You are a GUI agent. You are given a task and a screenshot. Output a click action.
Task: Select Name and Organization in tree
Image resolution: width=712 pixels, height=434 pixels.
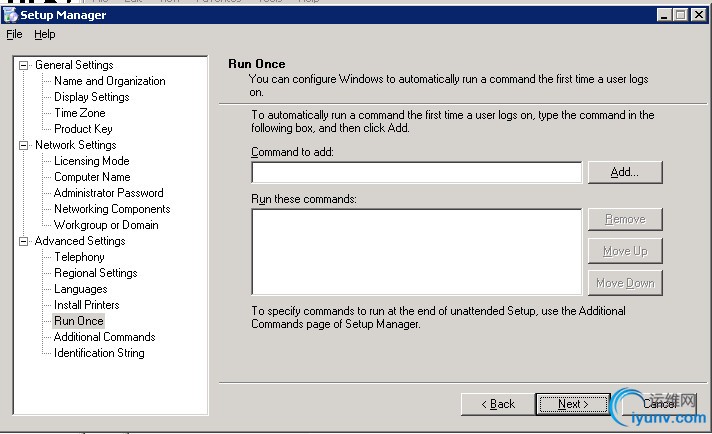tap(109, 81)
